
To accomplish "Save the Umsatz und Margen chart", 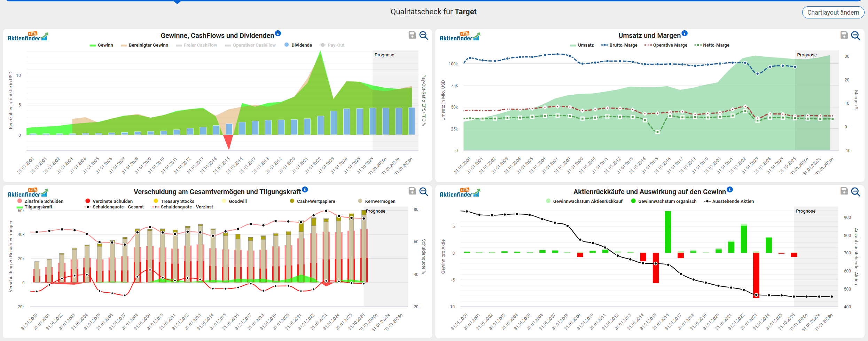I will 844,35.
